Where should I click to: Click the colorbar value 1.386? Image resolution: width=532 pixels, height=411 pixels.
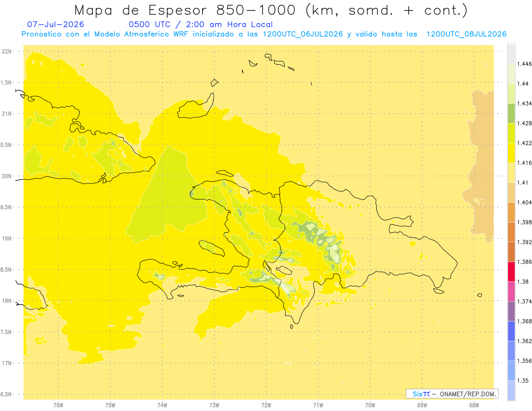524,262
